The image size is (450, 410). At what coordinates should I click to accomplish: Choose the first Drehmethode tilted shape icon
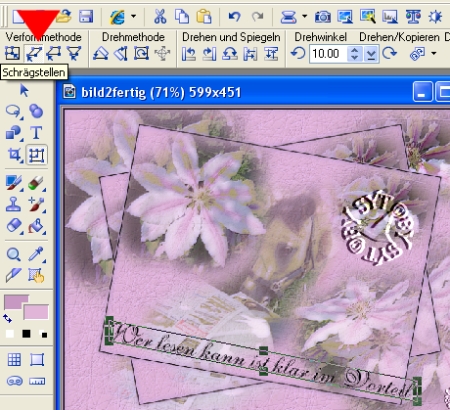101,53
